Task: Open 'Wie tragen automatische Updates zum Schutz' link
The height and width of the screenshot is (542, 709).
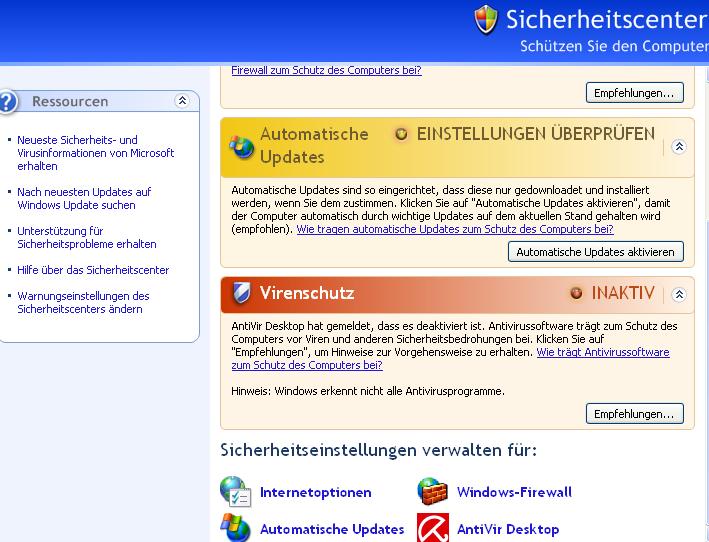Action: pos(455,229)
